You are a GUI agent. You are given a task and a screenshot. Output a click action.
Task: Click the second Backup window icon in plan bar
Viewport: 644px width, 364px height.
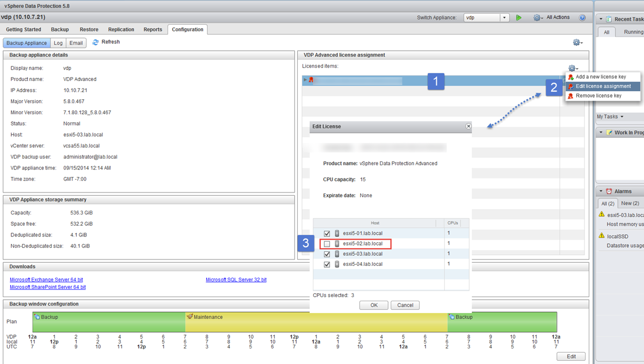click(x=452, y=317)
